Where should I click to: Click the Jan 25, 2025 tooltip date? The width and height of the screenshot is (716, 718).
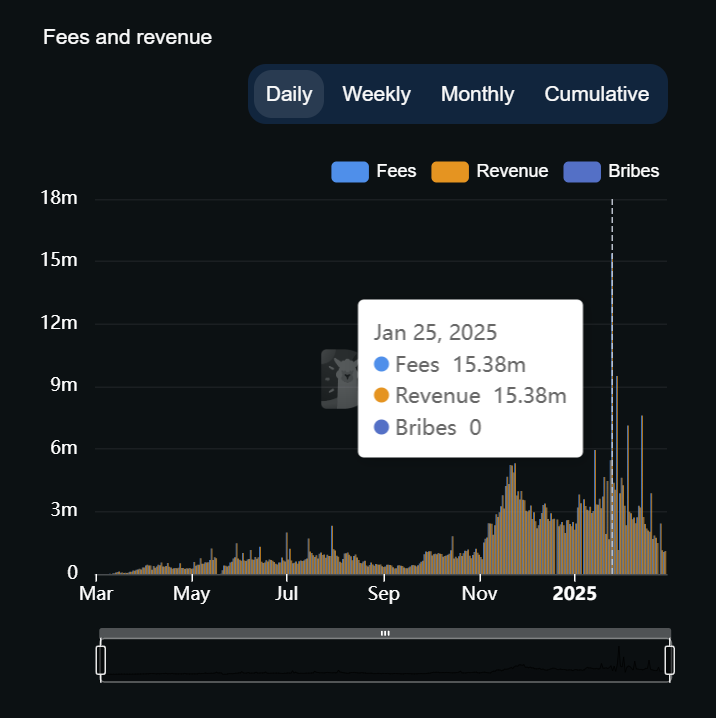click(x=435, y=332)
